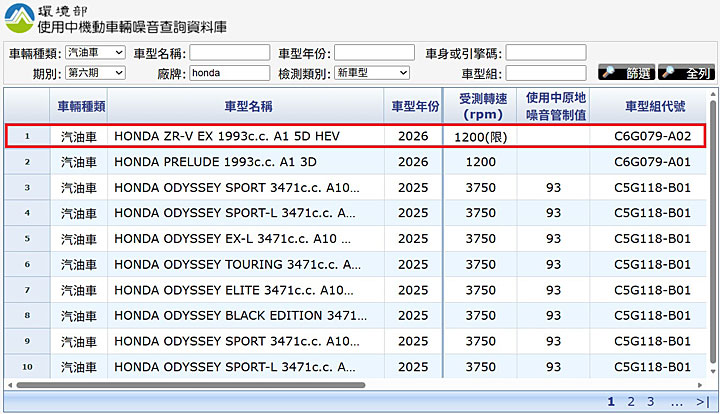The image size is (720, 414).
Task: Click the Ministry of Environment logo
Action: click(18, 17)
